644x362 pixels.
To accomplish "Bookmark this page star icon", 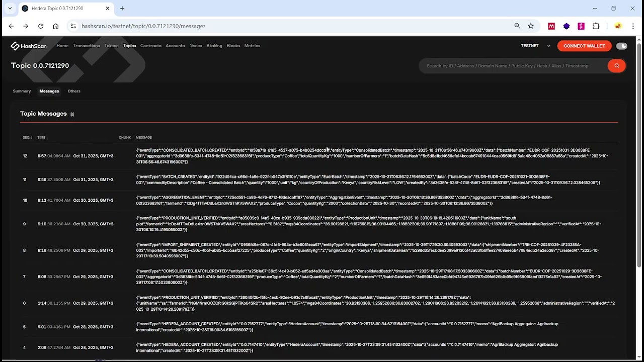I will [531, 26].
